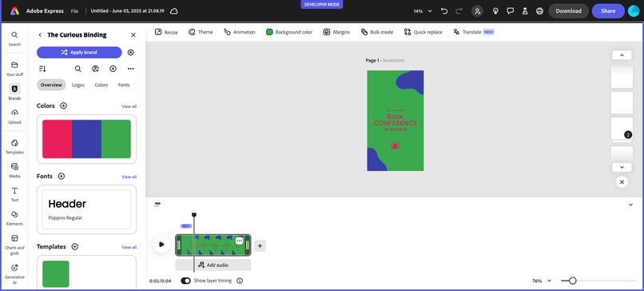644x291 pixels.
Task: Open invite collaborators icon
Action: point(477,11)
